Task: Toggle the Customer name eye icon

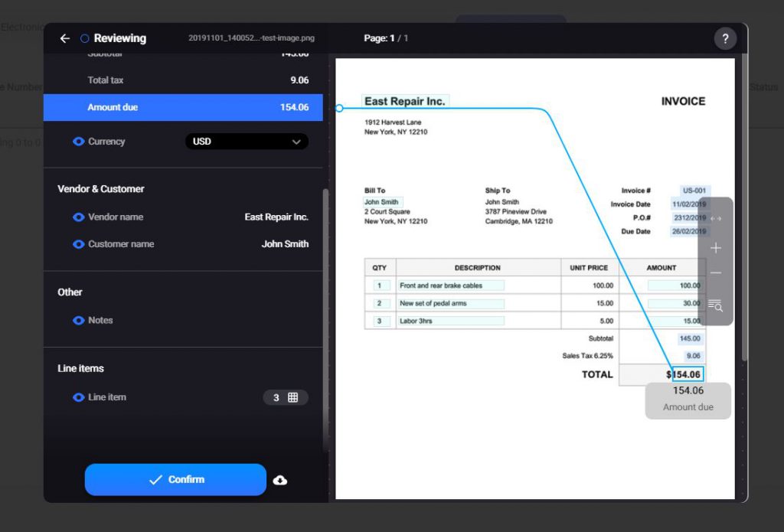Action: pos(78,244)
